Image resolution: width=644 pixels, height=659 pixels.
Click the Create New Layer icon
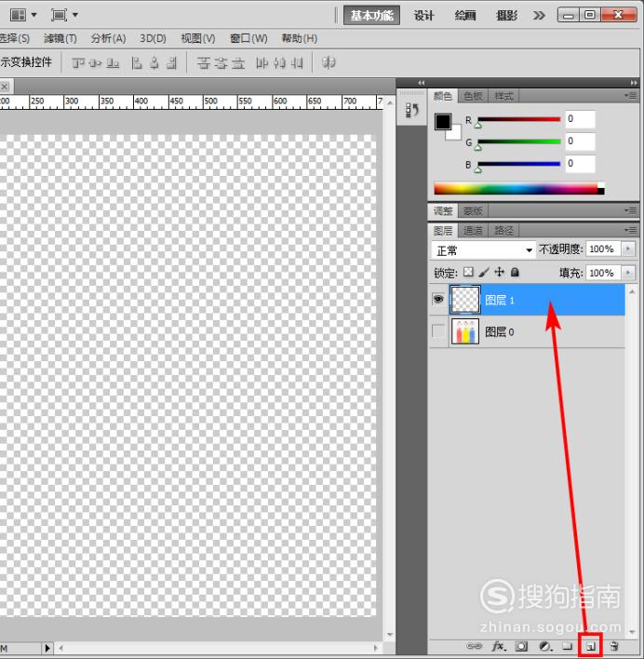pos(591,646)
